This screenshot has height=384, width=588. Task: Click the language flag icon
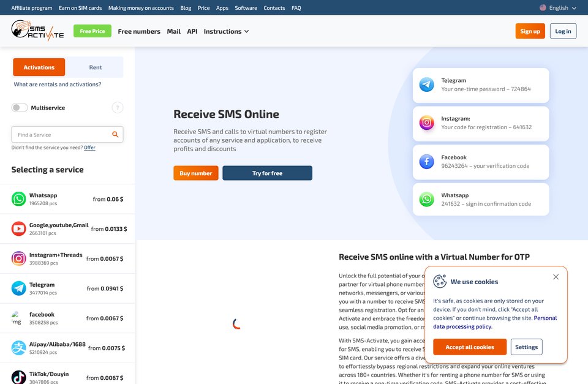point(543,7)
